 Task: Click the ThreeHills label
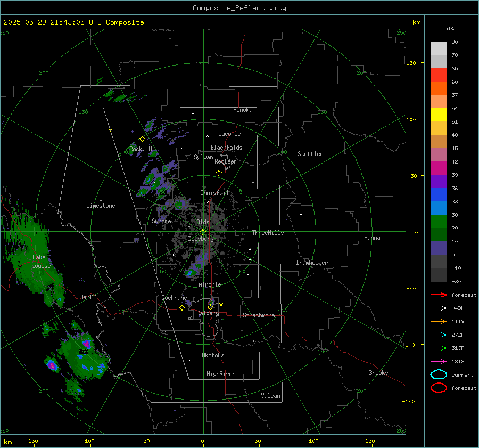(x=268, y=233)
